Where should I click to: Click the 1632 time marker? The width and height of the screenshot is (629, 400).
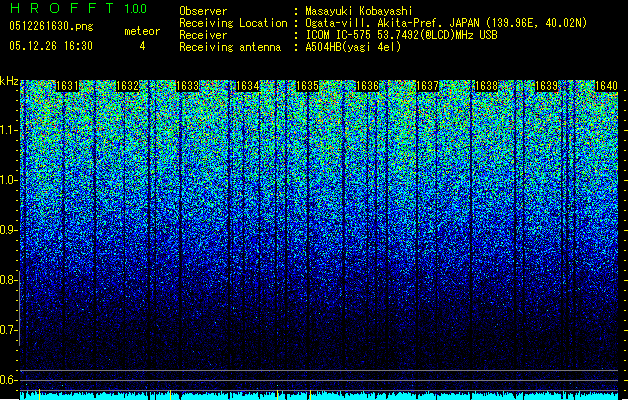click(x=128, y=86)
